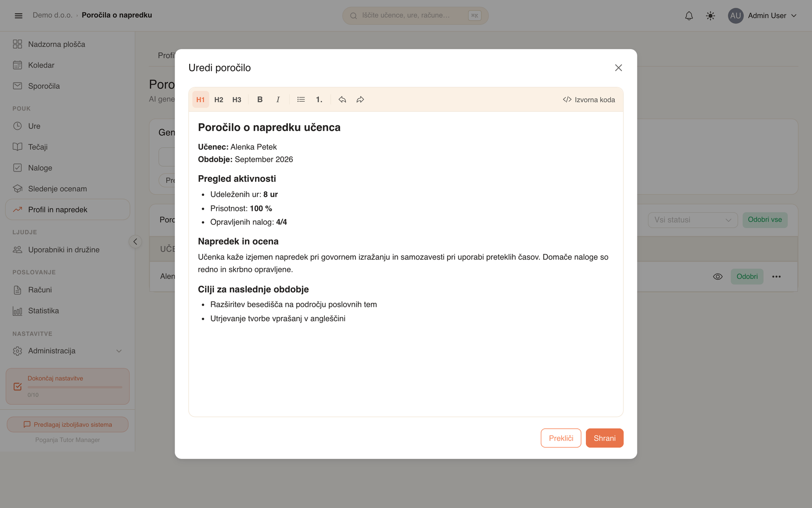Go to Naloge in sidebar
This screenshot has height=508, width=812.
pyautogui.click(x=67, y=168)
